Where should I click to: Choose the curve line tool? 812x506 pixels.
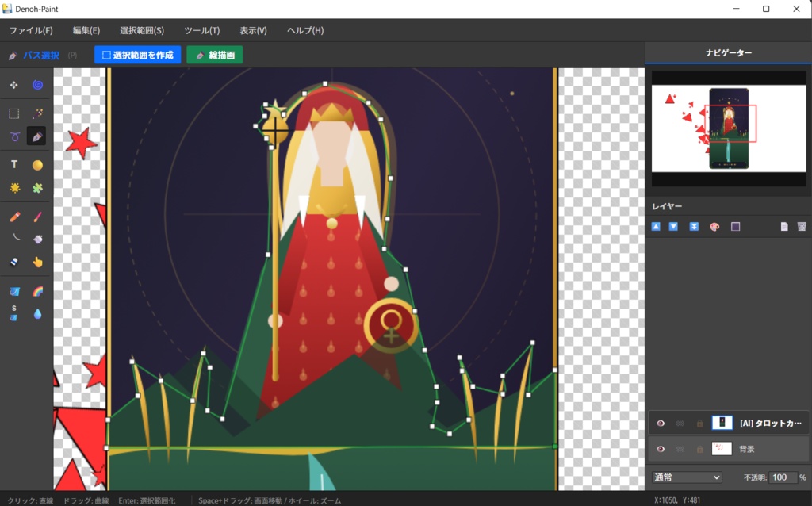coord(17,238)
